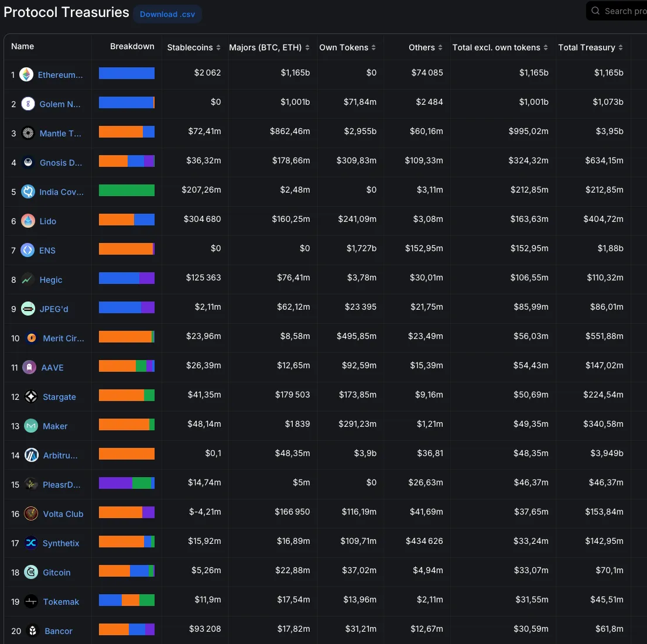The height and width of the screenshot is (644, 647).
Task: Click the Lido logo icon
Action: coord(28,221)
